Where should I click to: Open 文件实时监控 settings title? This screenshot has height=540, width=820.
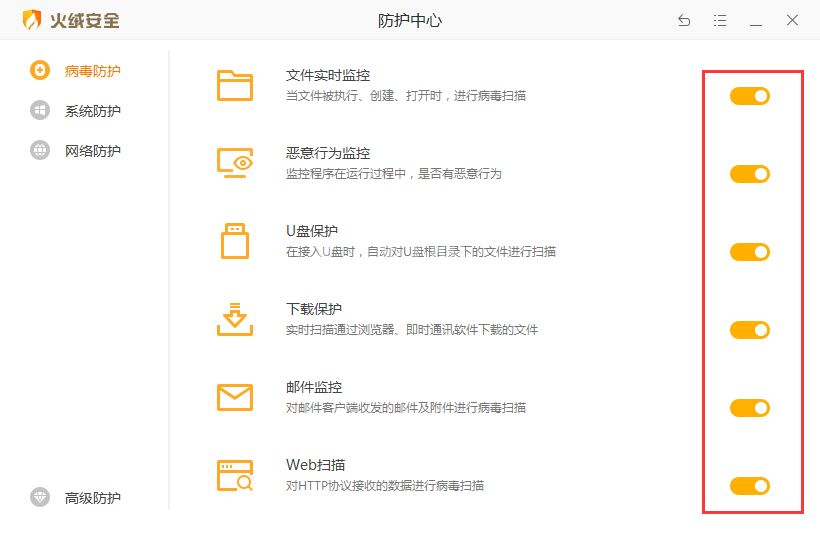(328, 75)
